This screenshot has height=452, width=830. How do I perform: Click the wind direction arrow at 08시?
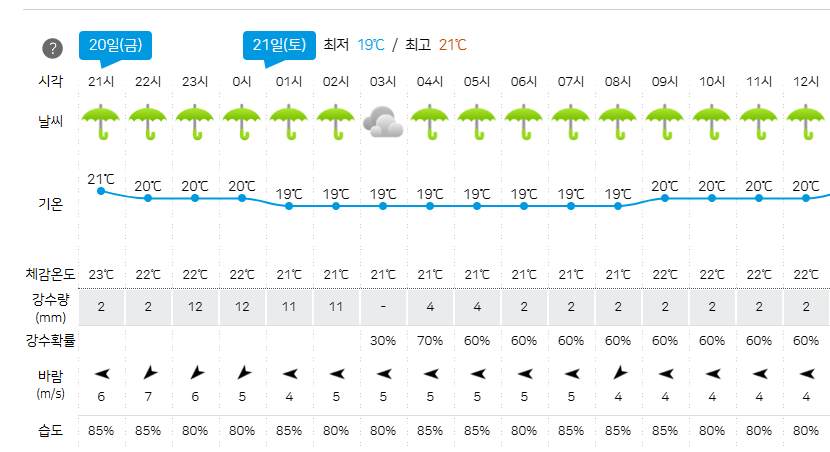pos(619,373)
